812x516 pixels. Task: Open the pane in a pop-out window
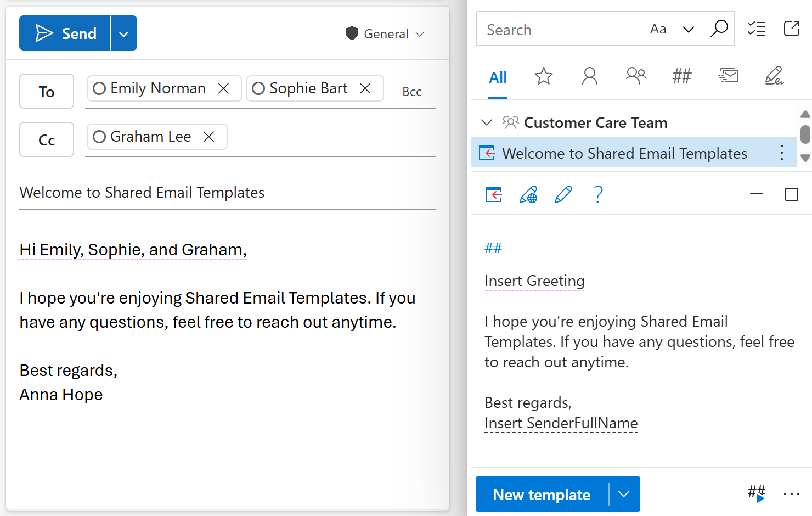click(792, 29)
